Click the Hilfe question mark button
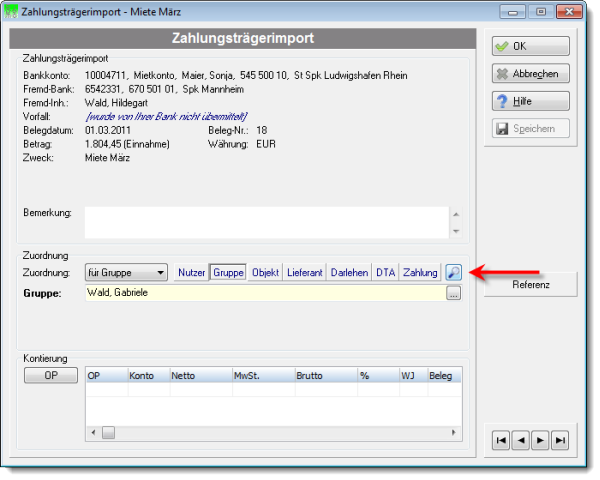The width and height of the screenshot is (600, 480). click(x=530, y=101)
